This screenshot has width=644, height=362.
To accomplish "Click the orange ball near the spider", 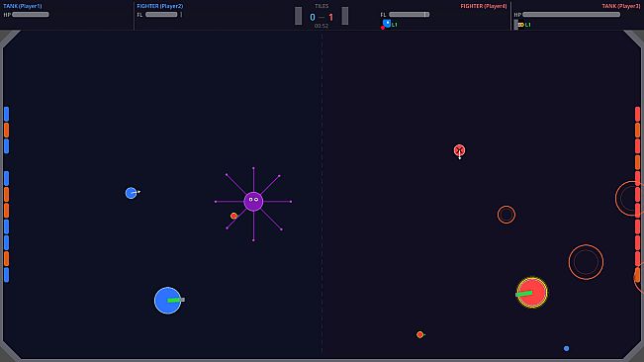I will click(x=233, y=216).
